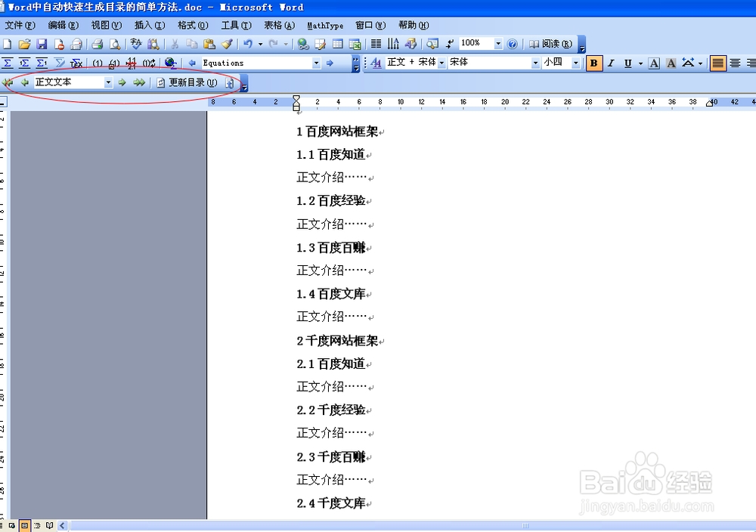The image size is (756, 532).
Task: Open the font name dropdown 宋体
Action: click(x=535, y=63)
